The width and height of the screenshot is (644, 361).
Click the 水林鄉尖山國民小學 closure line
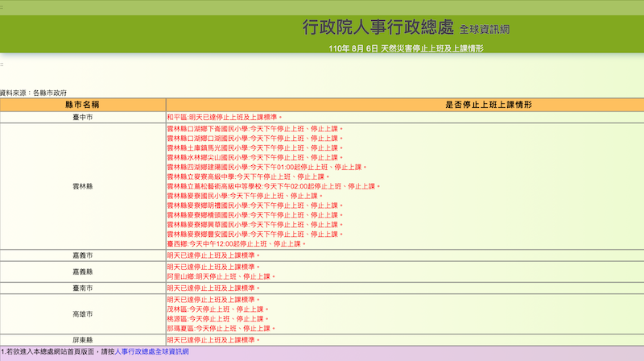pyautogui.click(x=255, y=157)
